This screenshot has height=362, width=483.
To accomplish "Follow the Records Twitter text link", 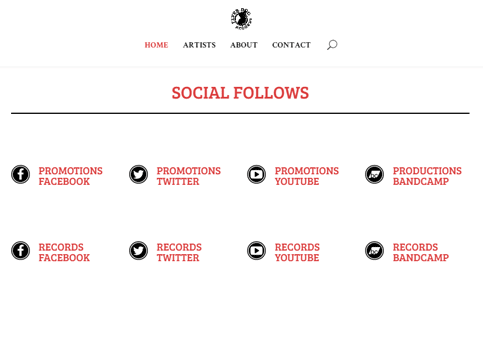I will 179,252.
